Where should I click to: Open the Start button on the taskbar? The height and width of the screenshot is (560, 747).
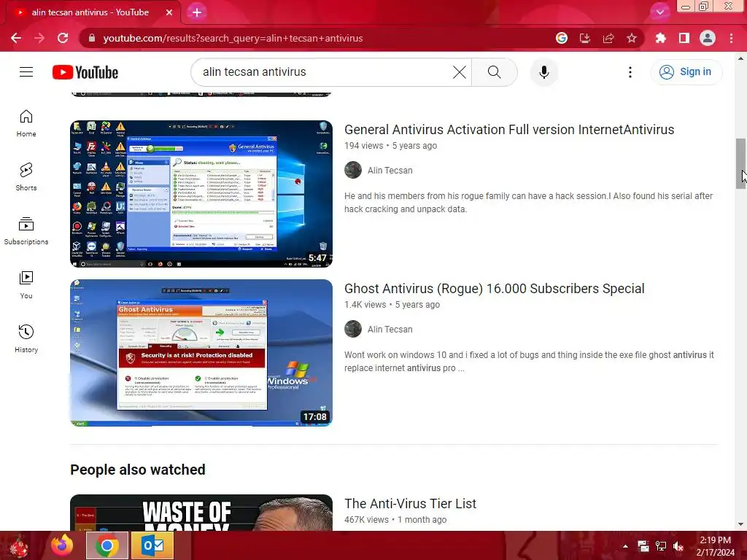pos(19,545)
